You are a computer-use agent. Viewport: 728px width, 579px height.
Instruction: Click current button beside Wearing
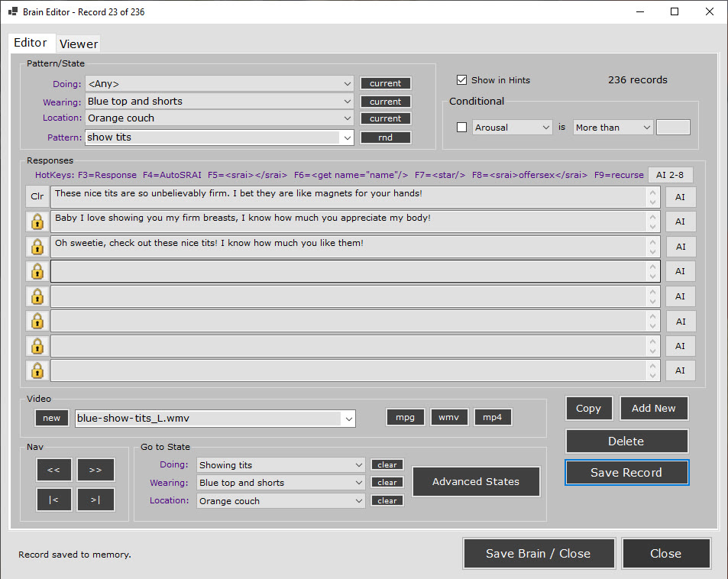[x=385, y=102]
